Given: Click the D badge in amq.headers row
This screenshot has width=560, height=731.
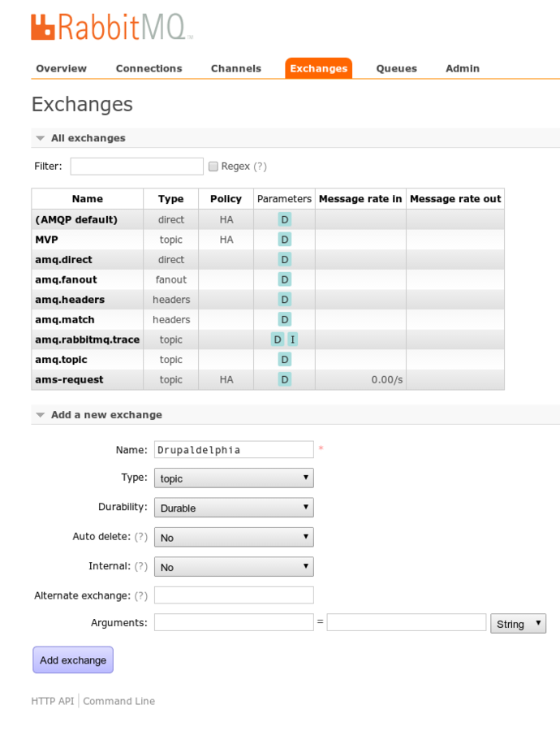Looking at the screenshot, I should coord(284,300).
